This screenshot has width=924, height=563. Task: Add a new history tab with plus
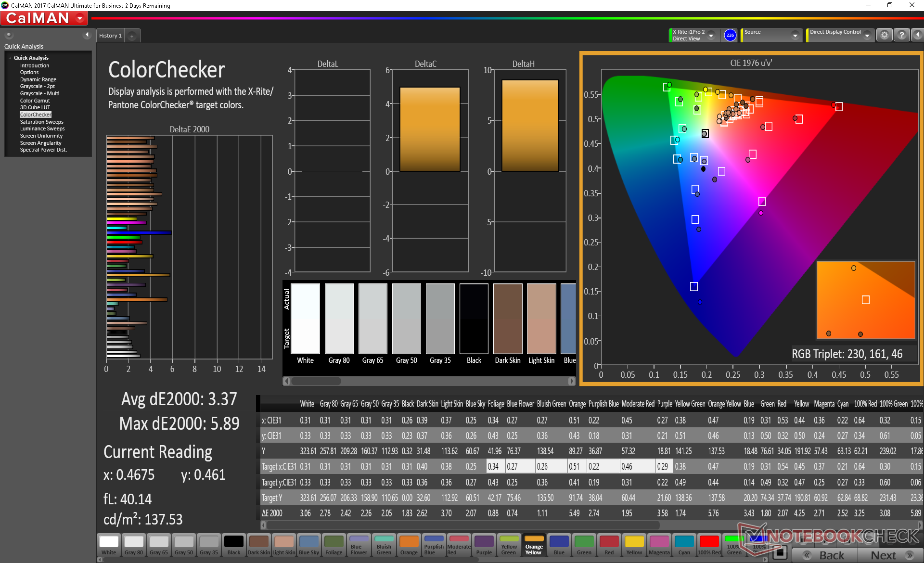pyautogui.click(x=132, y=36)
